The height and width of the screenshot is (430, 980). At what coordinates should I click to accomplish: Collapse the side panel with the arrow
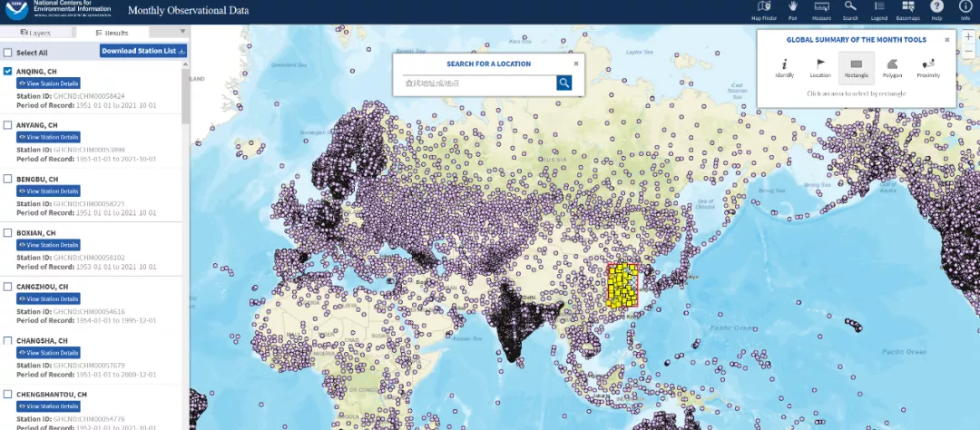(182, 31)
